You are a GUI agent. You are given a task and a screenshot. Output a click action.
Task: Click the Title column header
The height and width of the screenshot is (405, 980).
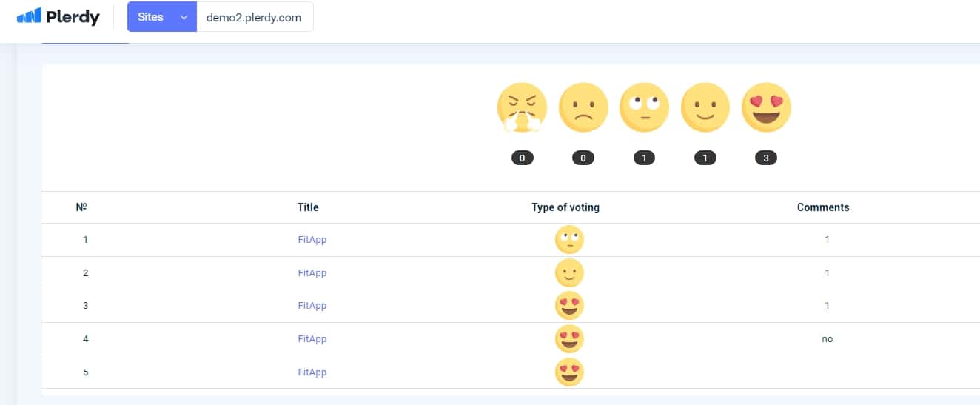(308, 207)
